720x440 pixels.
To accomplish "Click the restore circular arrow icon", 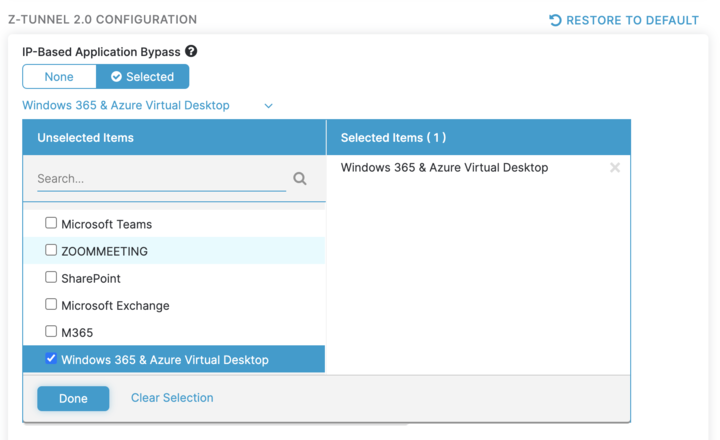I will coord(555,20).
